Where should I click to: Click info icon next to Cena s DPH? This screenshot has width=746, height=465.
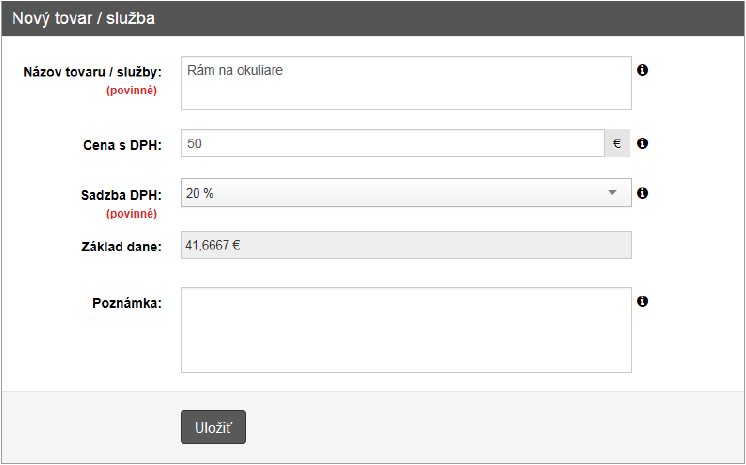643,144
